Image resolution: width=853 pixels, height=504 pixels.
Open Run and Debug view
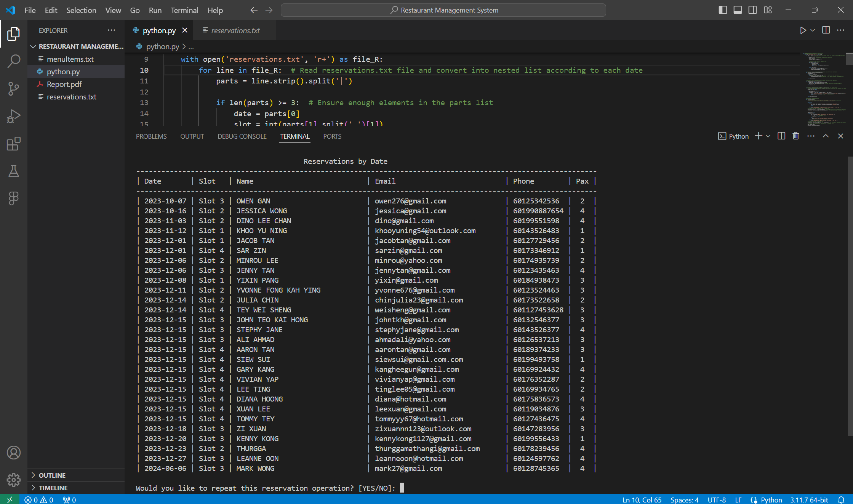point(14,116)
